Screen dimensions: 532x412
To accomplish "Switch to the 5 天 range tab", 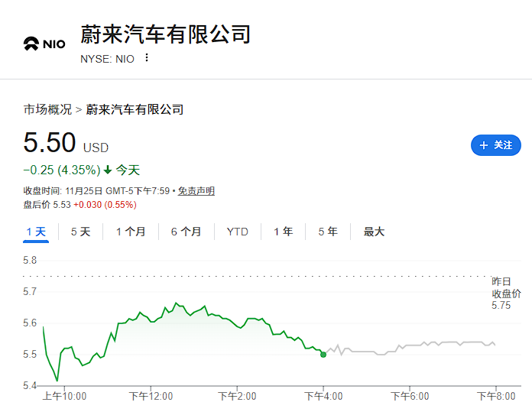I will coord(81,232).
